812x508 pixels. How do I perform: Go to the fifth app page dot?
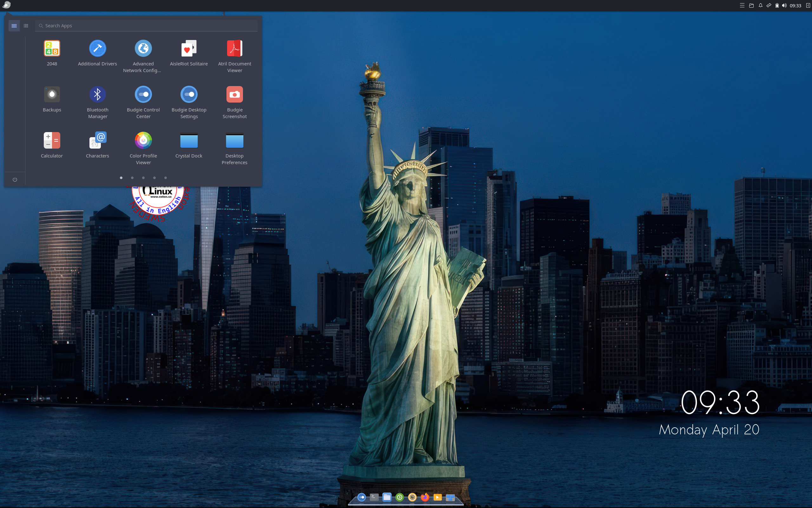(x=166, y=178)
